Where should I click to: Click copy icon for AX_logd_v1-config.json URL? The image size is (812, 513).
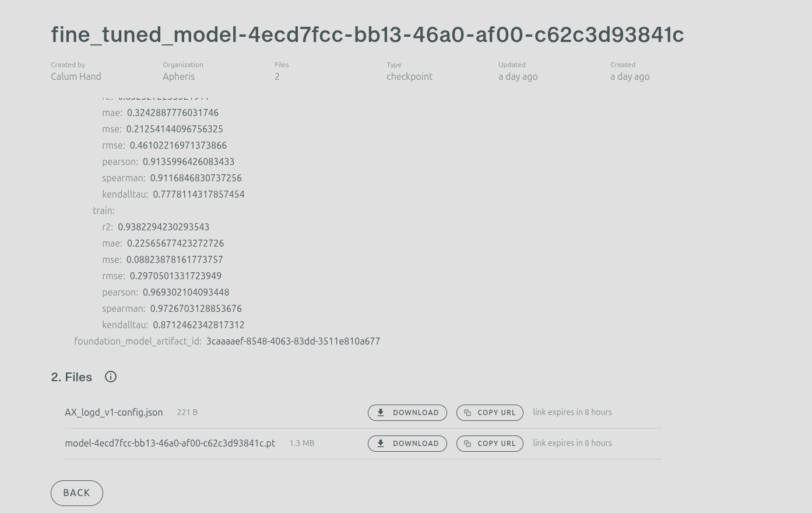[467, 413]
